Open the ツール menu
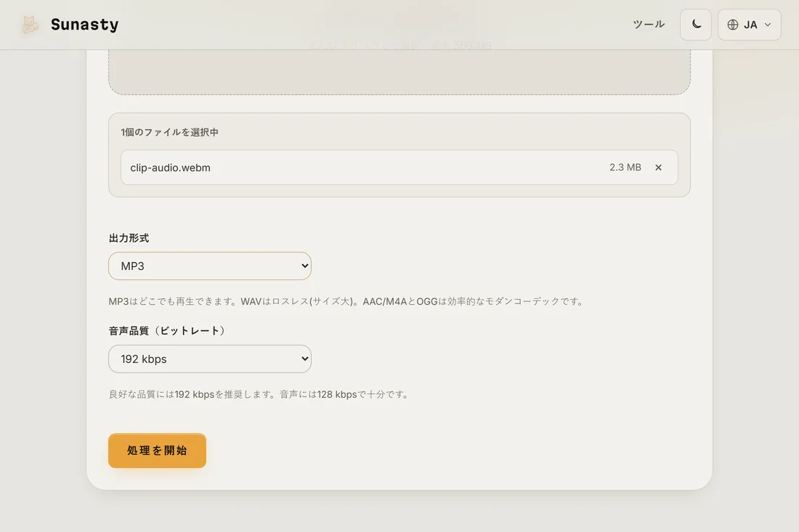This screenshot has width=799, height=532. point(649,25)
